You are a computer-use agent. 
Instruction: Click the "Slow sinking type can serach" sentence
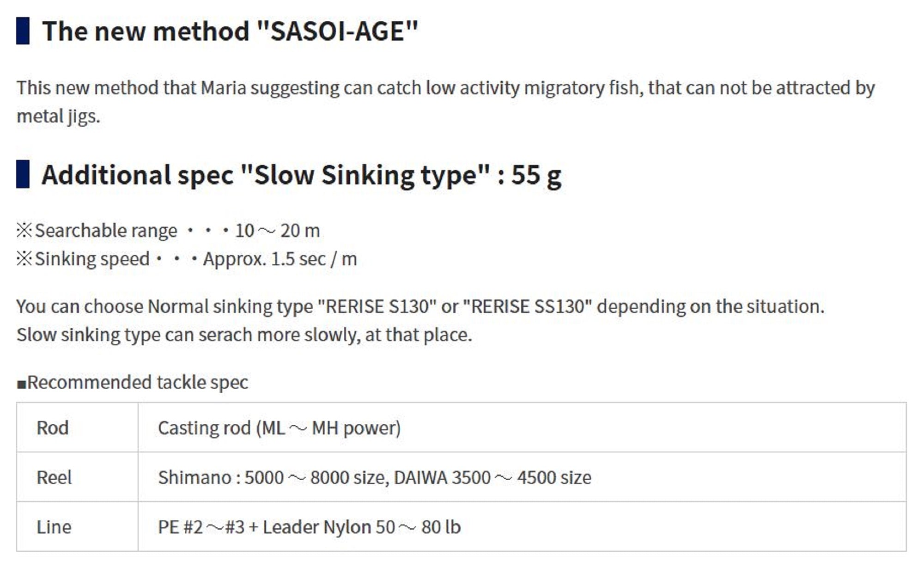click(x=244, y=335)
